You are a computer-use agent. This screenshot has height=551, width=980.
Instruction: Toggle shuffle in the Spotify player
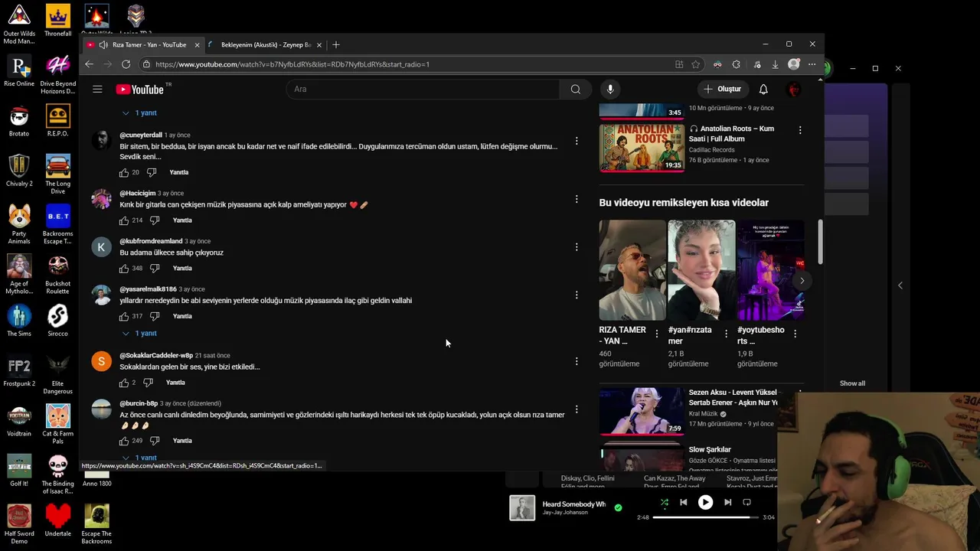click(665, 503)
